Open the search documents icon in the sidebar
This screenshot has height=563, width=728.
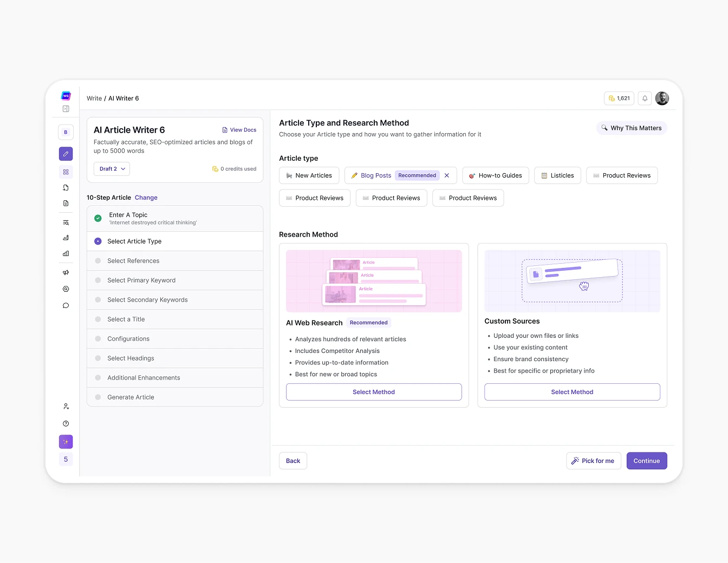pyautogui.click(x=66, y=222)
